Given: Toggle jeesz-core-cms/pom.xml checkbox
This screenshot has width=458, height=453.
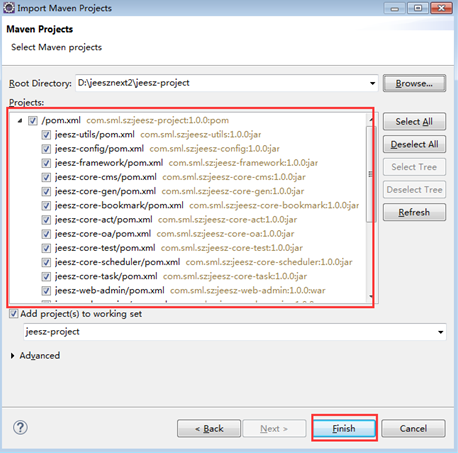Looking at the screenshot, I should (x=46, y=177).
